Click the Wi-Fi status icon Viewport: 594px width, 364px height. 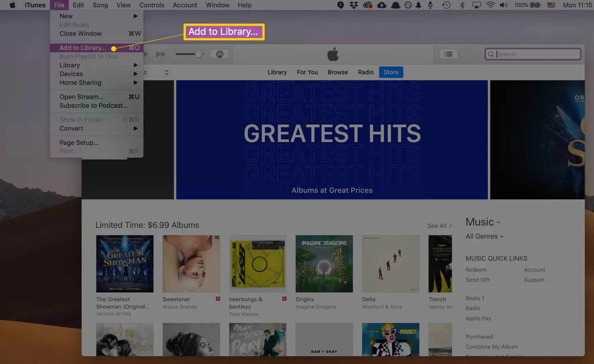coord(490,5)
